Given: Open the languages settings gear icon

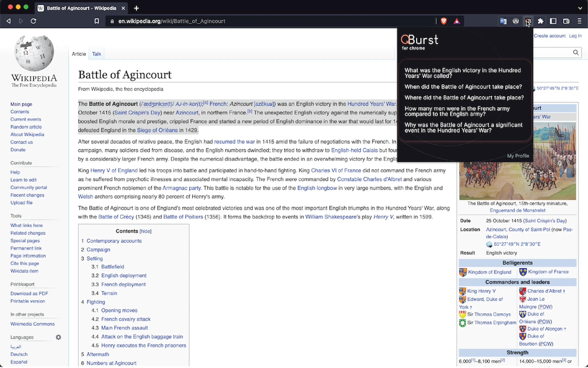Looking at the screenshot, I should point(58,337).
